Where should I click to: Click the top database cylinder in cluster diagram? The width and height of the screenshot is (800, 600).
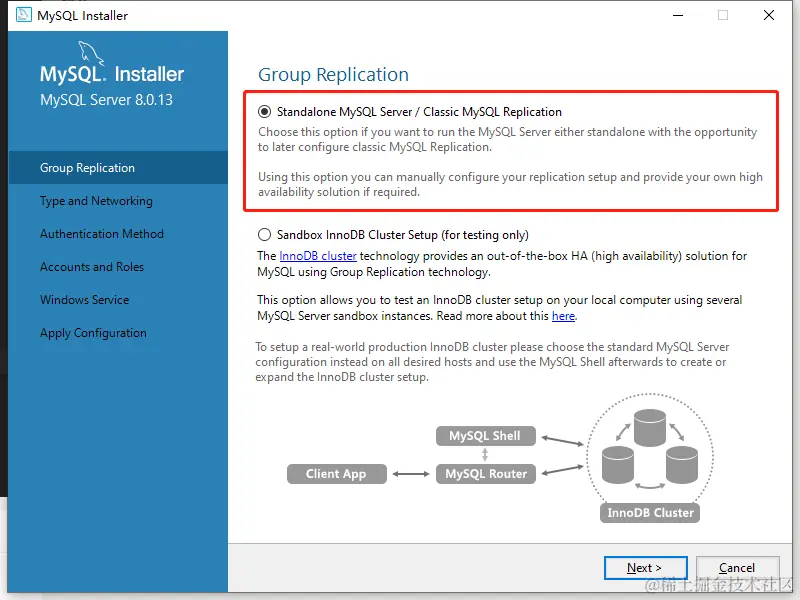[649, 428]
